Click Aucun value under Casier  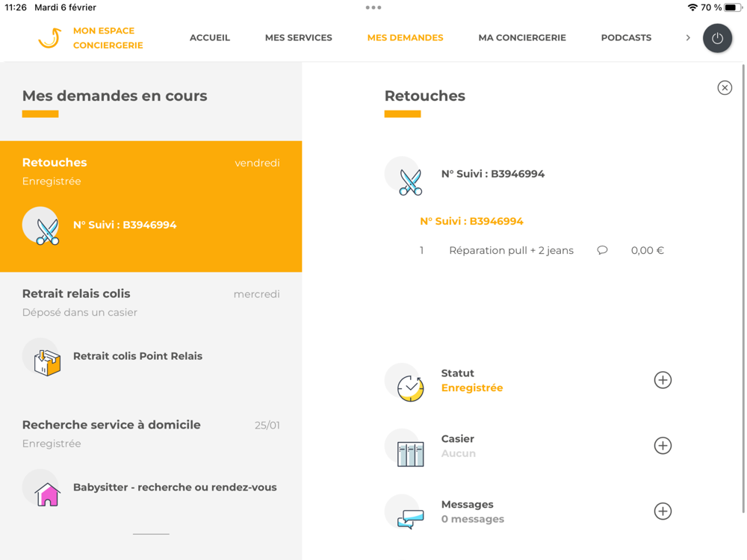coord(459,453)
